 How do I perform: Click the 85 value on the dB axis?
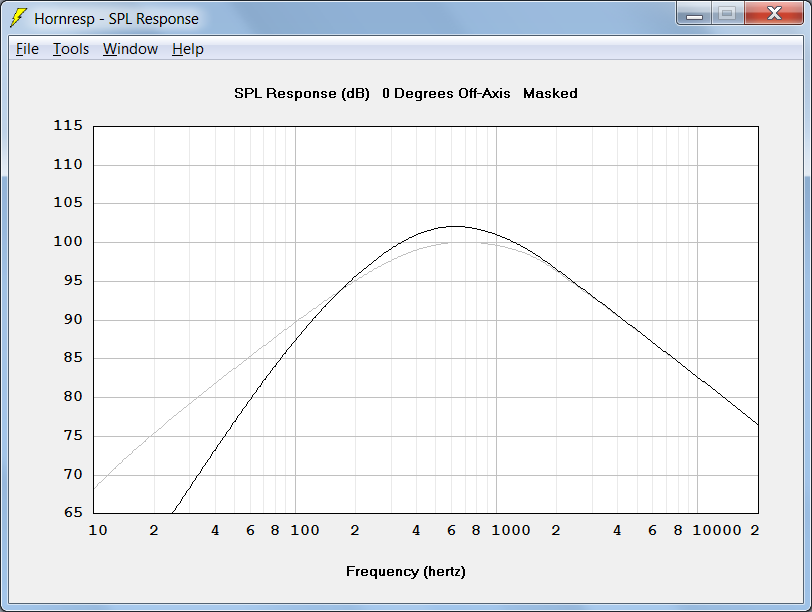(73, 357)
